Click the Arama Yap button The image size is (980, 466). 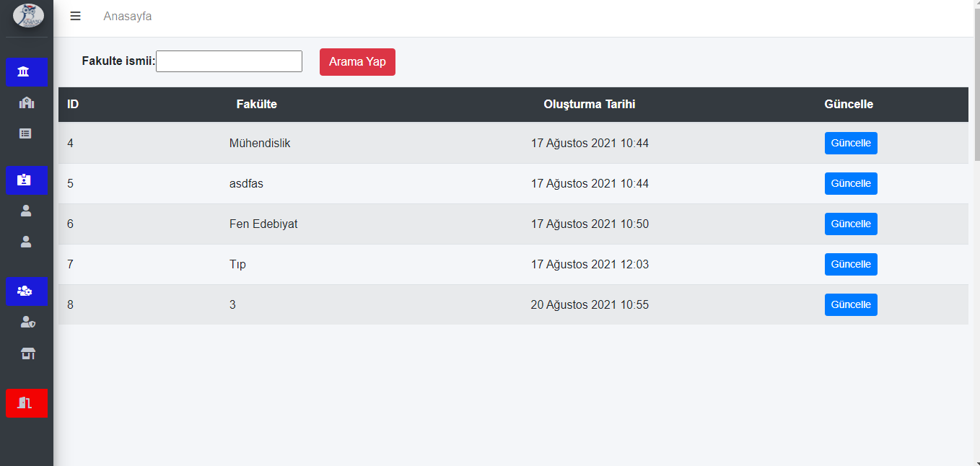tap(357, 61)
